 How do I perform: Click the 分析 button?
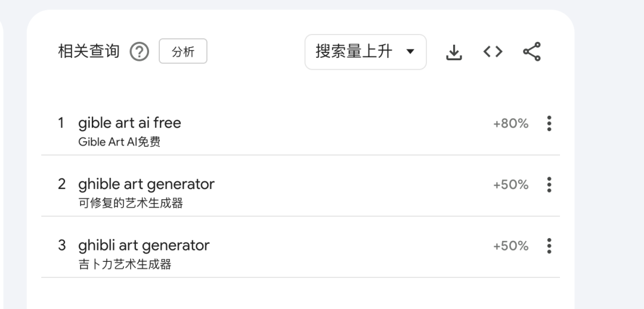point(183,52)
